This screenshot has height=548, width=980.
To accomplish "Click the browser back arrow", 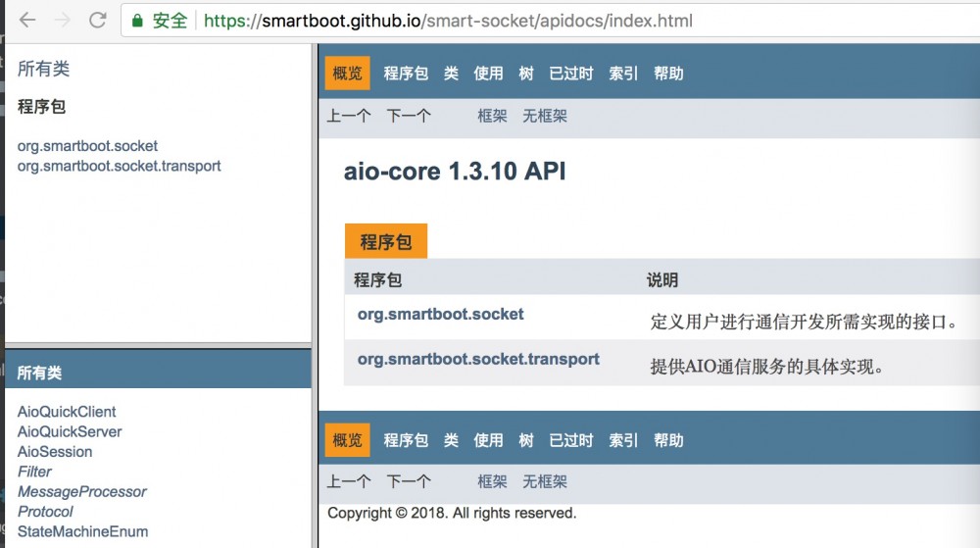I will 27,21.
